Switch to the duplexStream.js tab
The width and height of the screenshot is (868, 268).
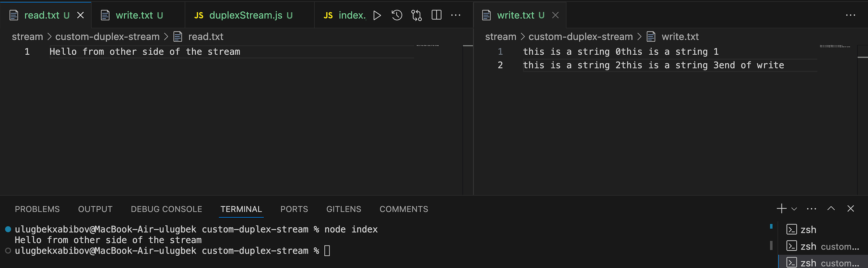click(250, 15)
